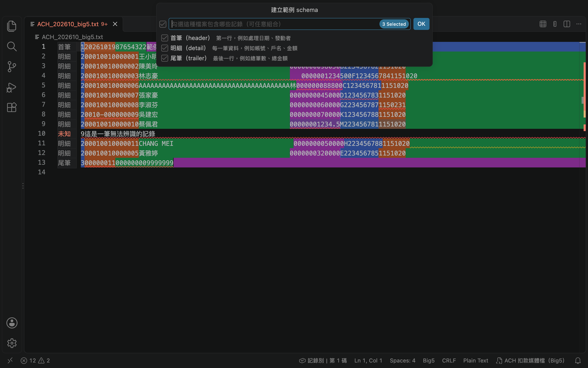The image size is (588, 368).
Task: Change the Spaces: 4 indentation setting
Action: [x=402, y=360]
